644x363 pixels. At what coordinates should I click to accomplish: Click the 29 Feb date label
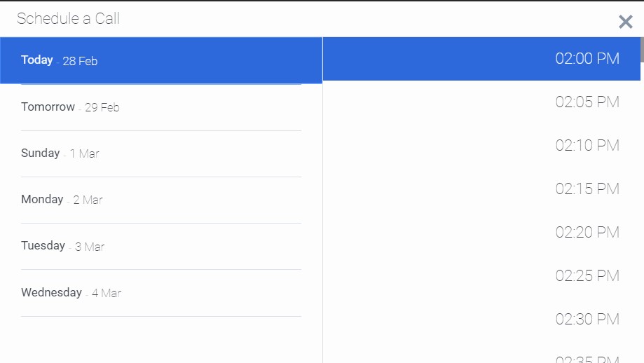click(x=102, y=108)
